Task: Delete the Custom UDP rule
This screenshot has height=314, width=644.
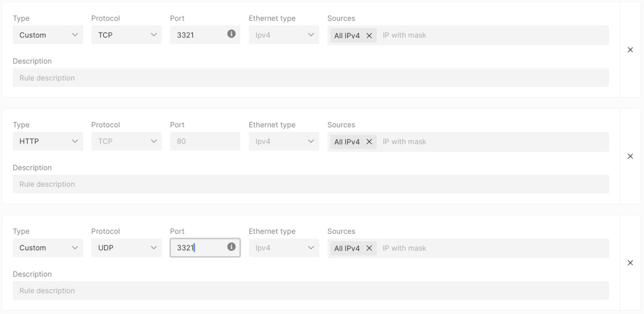Action: (x=630, y=262)
